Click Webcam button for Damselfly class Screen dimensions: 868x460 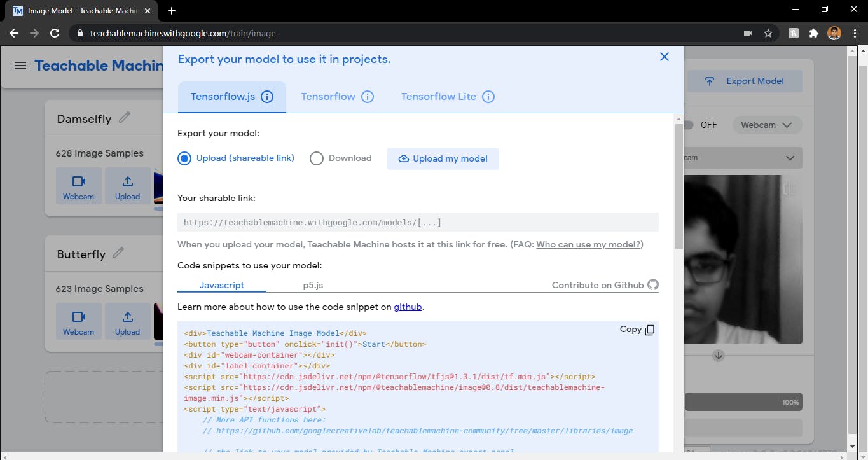click(78, 186)
